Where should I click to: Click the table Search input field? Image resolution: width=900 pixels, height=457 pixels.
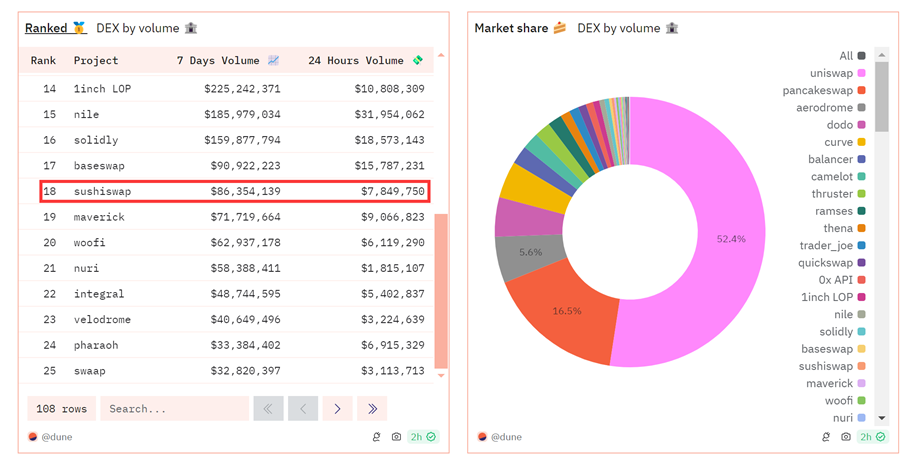click(x=174, y=408)
